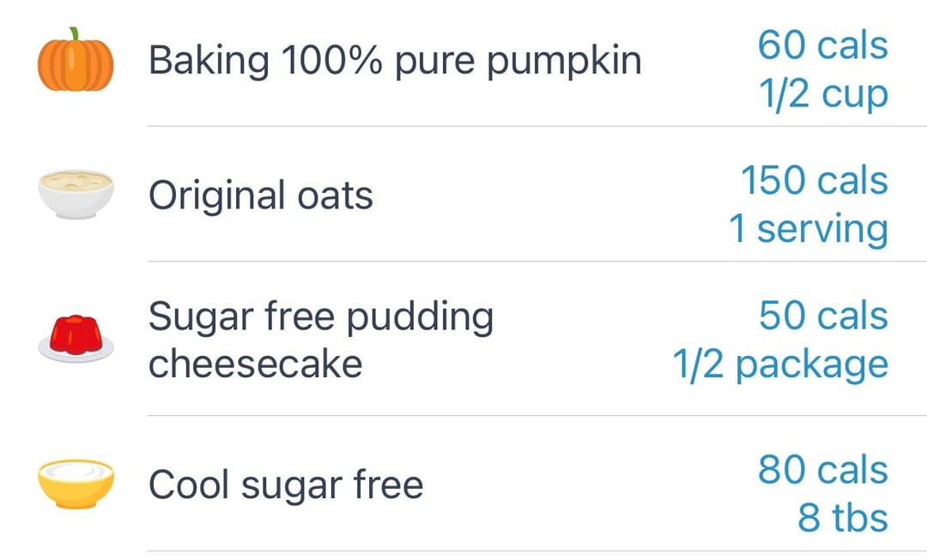Edit the 8 tbs amount
Viewport: 927px width, 560px height.
843,518
